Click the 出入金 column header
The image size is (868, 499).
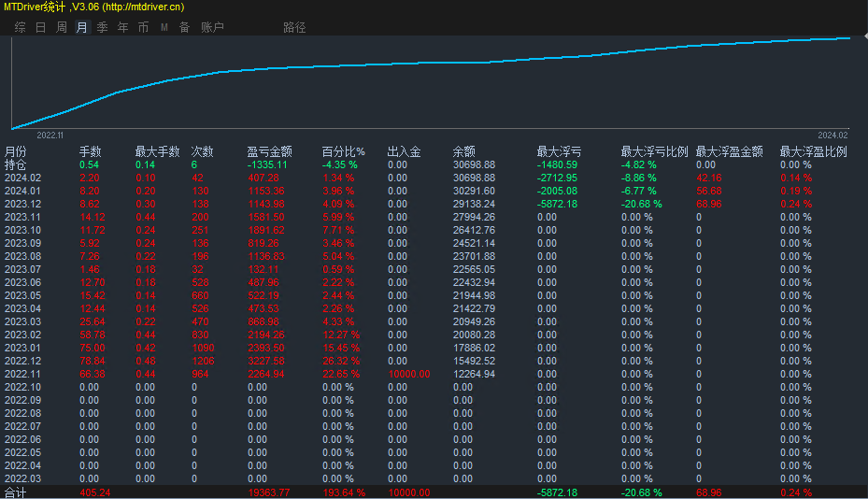click(x=405, y=151)
